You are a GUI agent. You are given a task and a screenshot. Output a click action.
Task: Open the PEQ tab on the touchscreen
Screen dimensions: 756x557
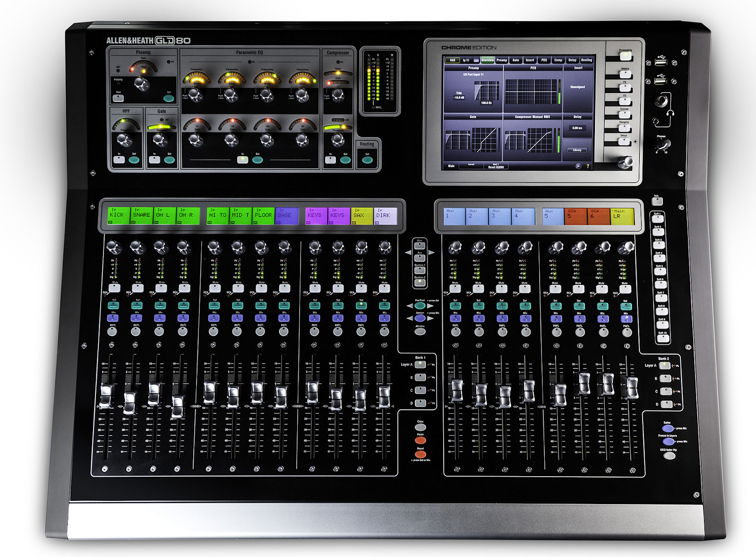tap(544, 60)
